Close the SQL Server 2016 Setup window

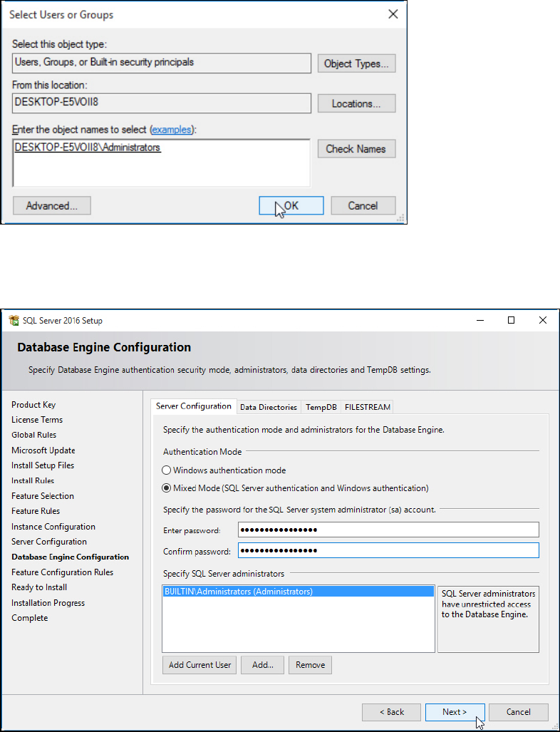click(543, 320)
